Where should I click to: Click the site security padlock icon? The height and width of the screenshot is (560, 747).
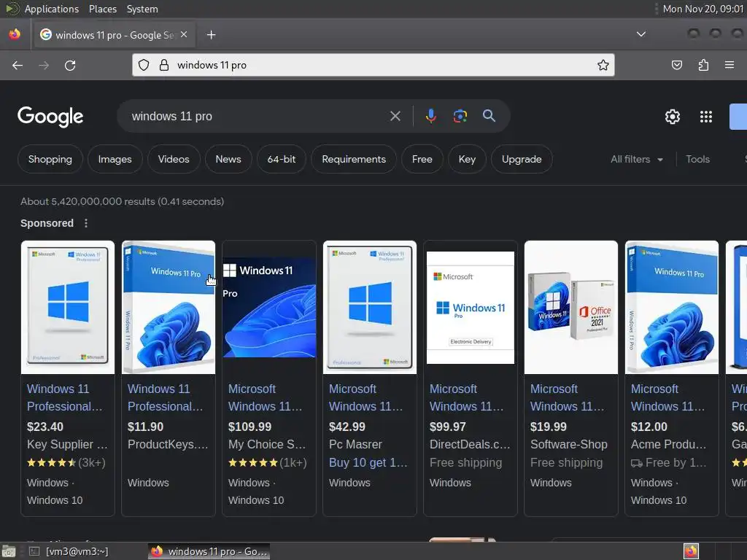[164, 65]
